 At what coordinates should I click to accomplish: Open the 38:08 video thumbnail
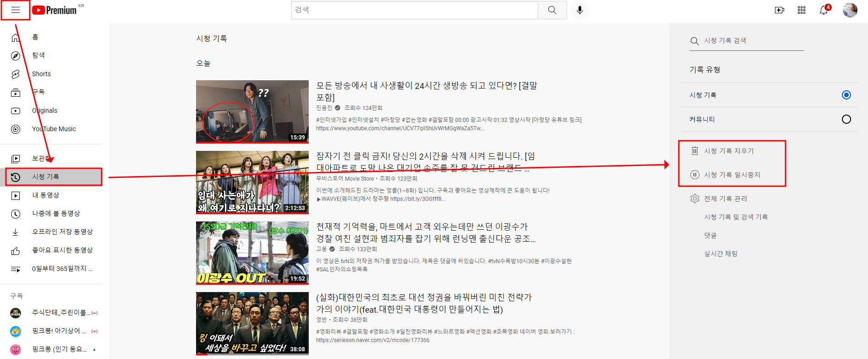(252, 324)
